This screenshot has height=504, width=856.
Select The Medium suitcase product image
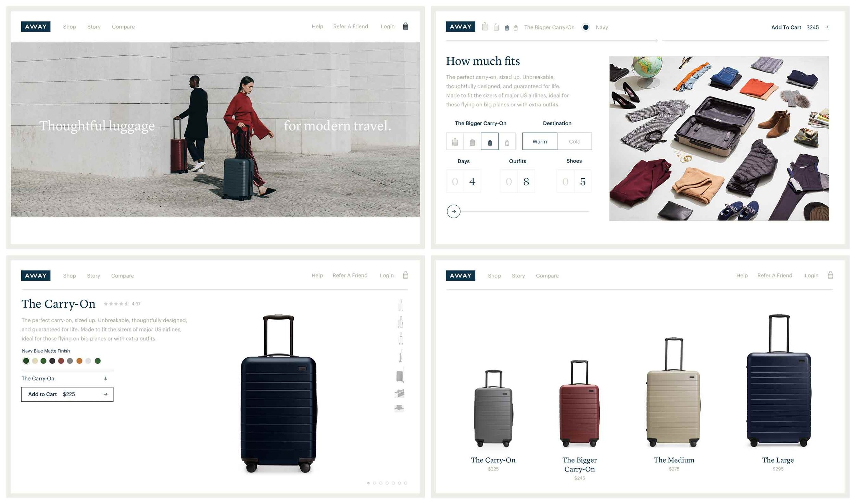(x=674, y=393)
